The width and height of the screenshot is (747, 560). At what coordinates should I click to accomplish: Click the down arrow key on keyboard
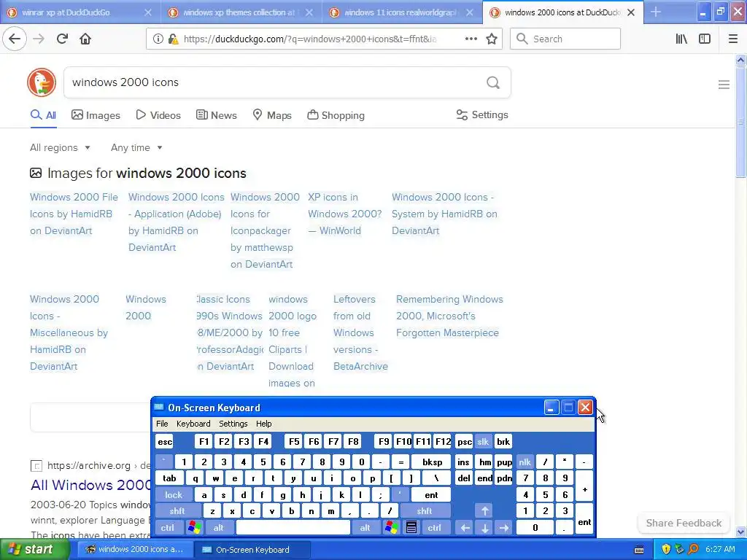click(484, 528)
